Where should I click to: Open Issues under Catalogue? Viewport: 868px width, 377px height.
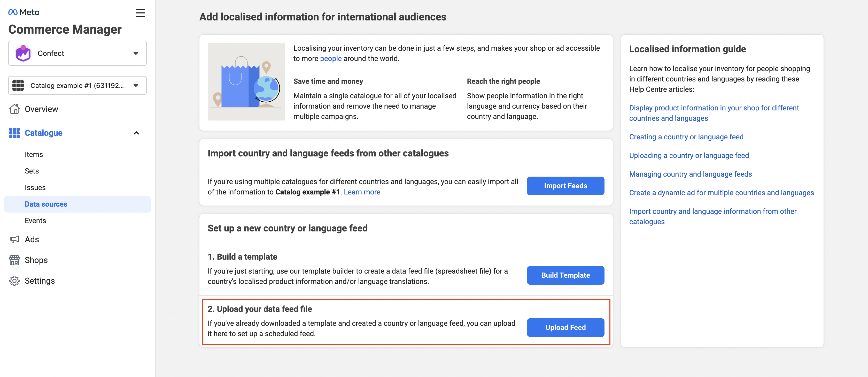(x=35, y=187)
